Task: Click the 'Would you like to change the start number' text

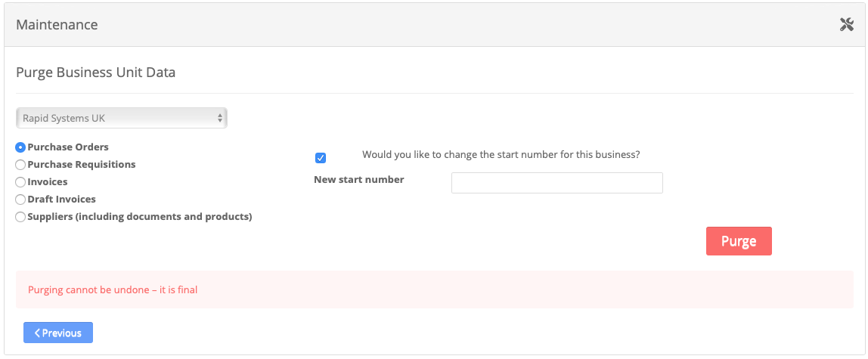Action: (501, 155)
